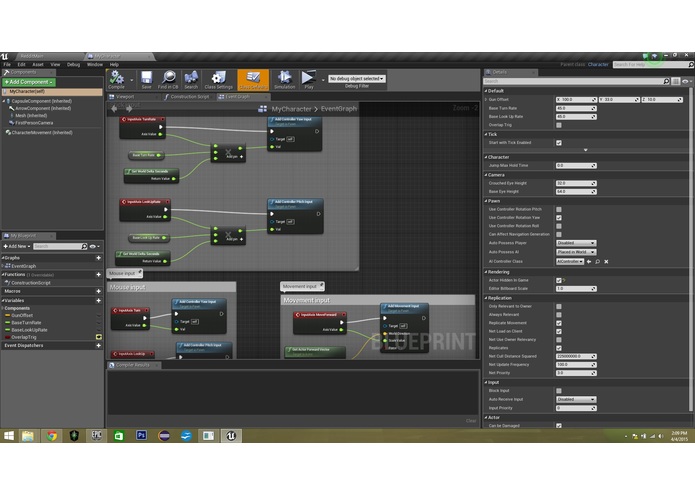The image size is (695, 494).
Task: Select MyCharacter(self) in the Components list
Action: coord(52,92)
